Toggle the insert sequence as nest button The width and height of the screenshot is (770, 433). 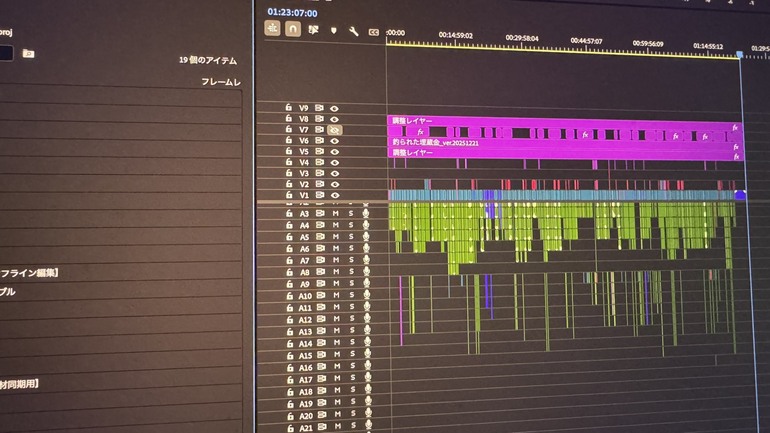pos(272,30)
